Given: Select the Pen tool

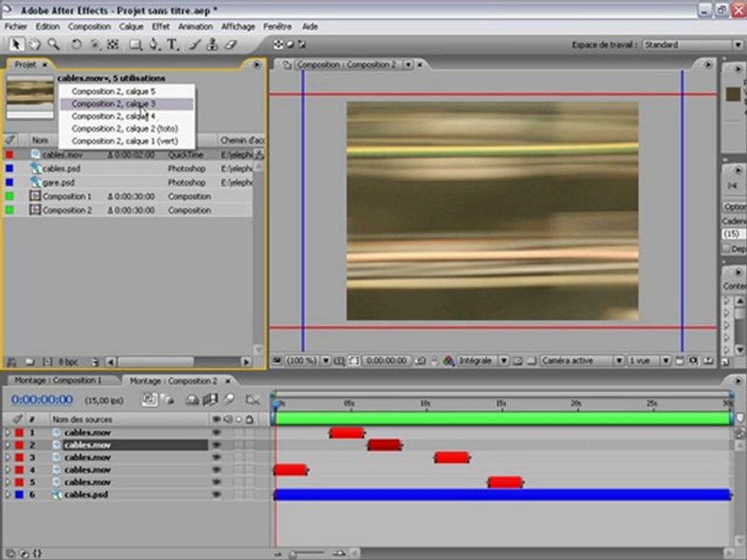Looking at the screenshot, I should 154,45.
